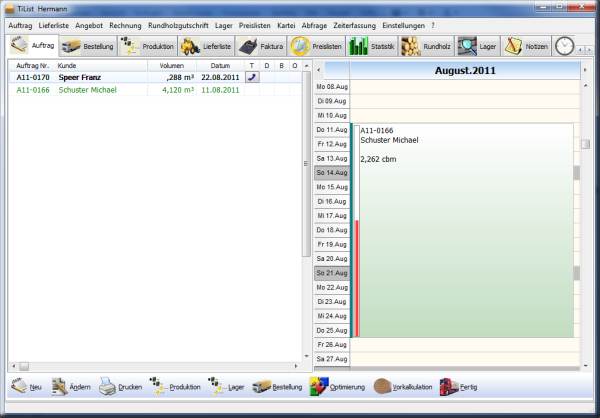Click August.2011 calendar header
This screenshot has height=418, width=600.
[465, 70]
